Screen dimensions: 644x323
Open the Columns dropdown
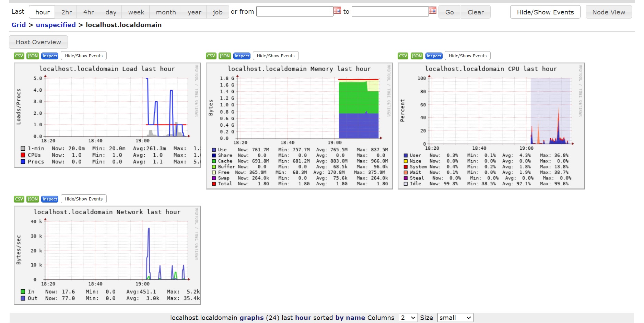coord(408,318)
